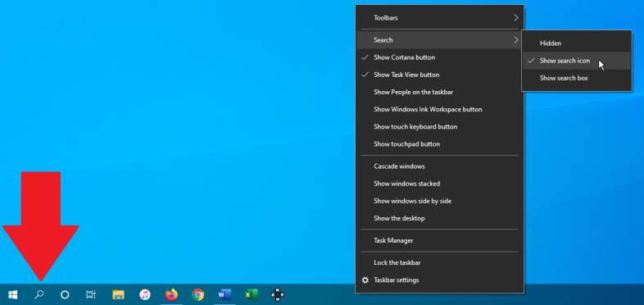Open iTunes from the taskbar
The height and width of the screenshot is (305, 644).
[x=145, y=294]
